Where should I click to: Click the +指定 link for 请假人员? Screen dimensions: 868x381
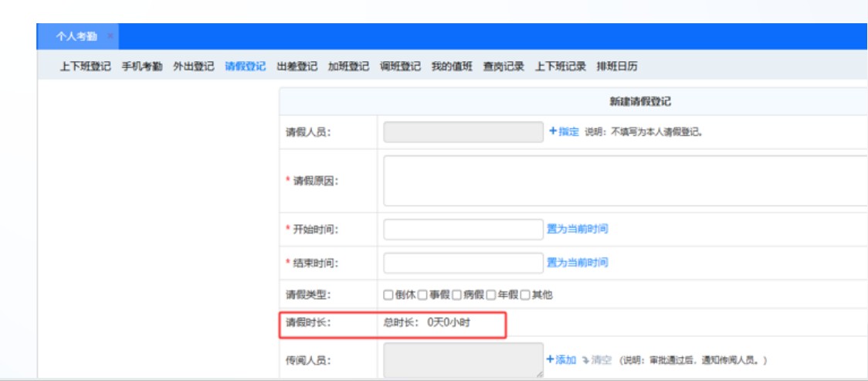tap(564, 131)
